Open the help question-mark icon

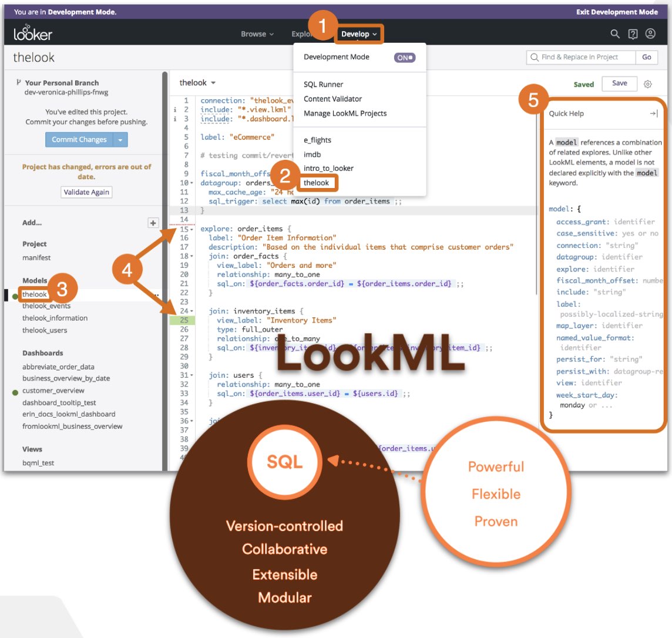[633, 34]
